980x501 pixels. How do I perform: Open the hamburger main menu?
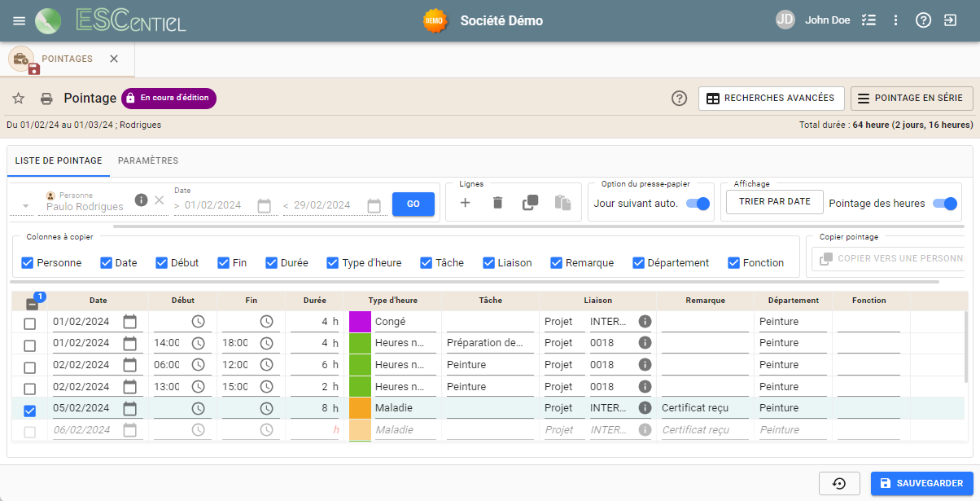point(20,20)
